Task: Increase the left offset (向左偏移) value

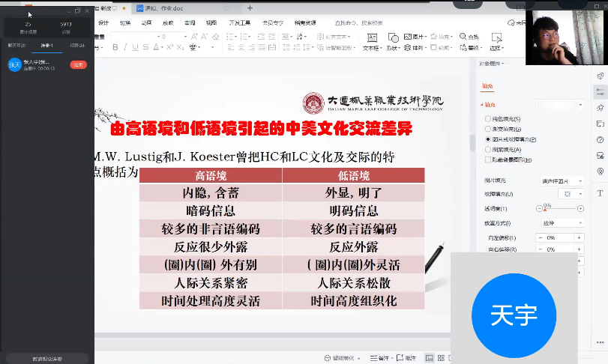Action: click(x=578, y=237)
